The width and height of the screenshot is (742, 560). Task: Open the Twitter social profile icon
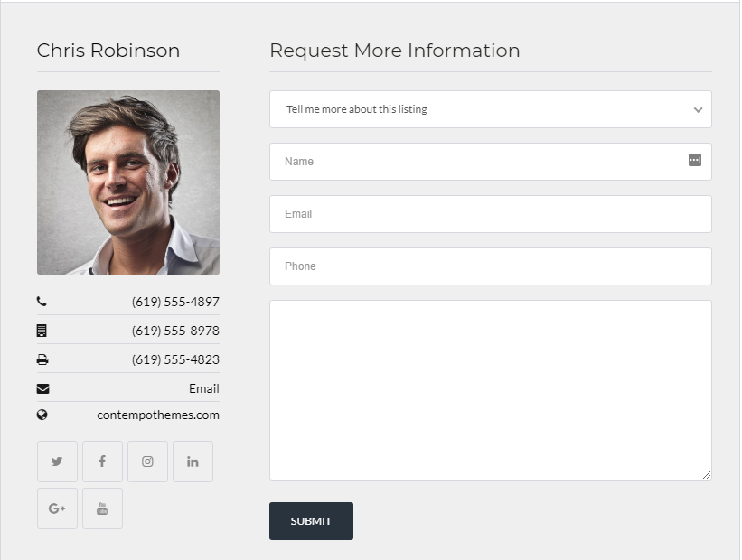[x=57, y=462]
